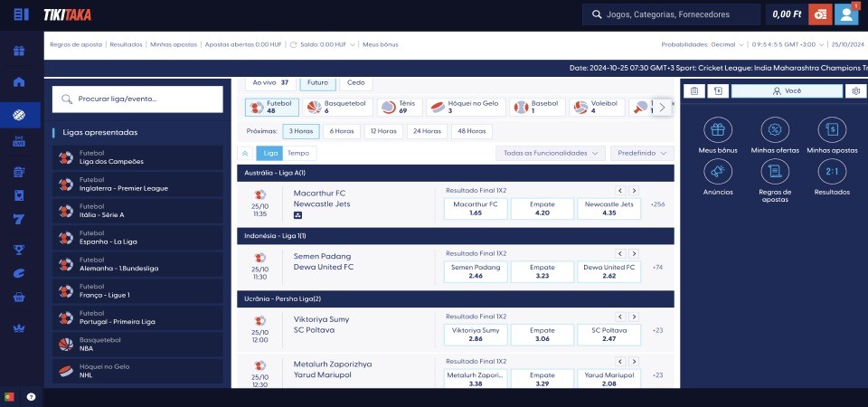Go to the home icon in left sidebar
This screenshot has width=868, height=407.
point(19,82)
